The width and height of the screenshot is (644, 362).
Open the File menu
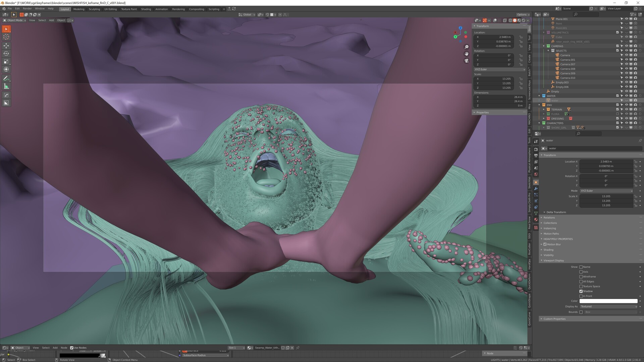[x=10, y=9]
